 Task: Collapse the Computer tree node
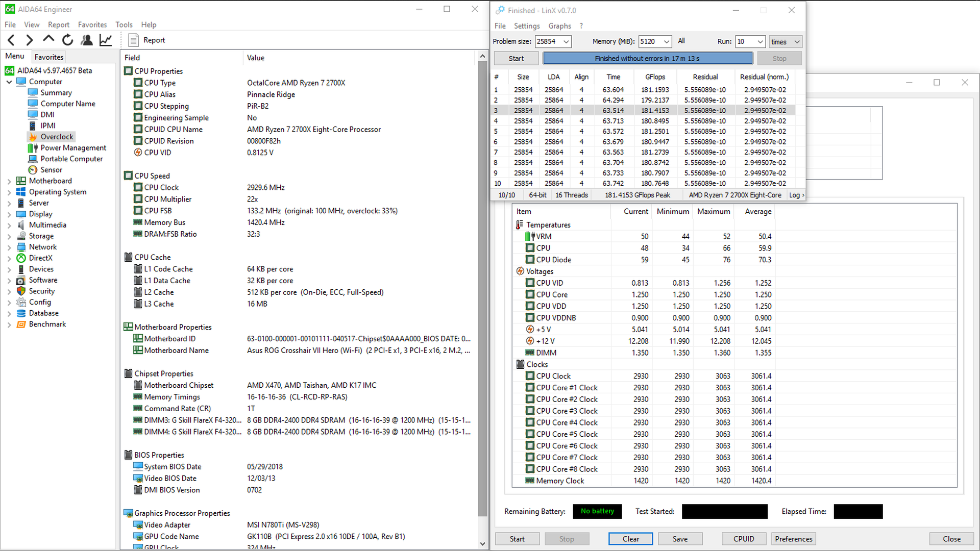click(x=9, y=82)
